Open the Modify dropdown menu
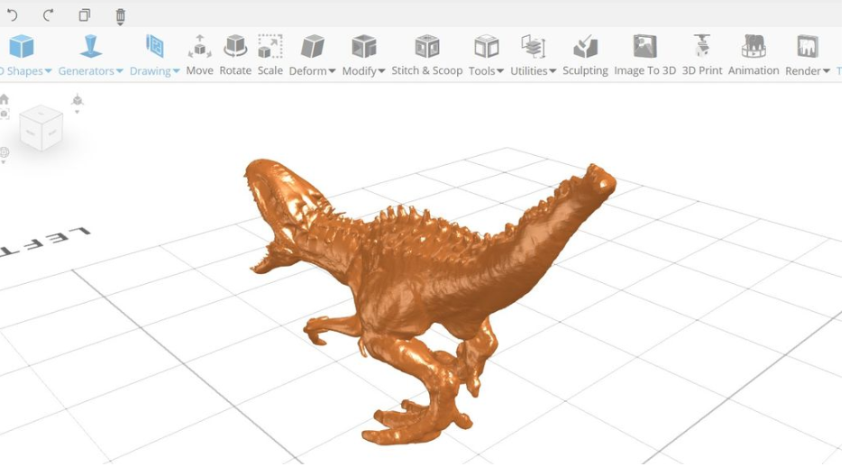The height and width of the screenshot is (476, 868). [x=364, y=55]
